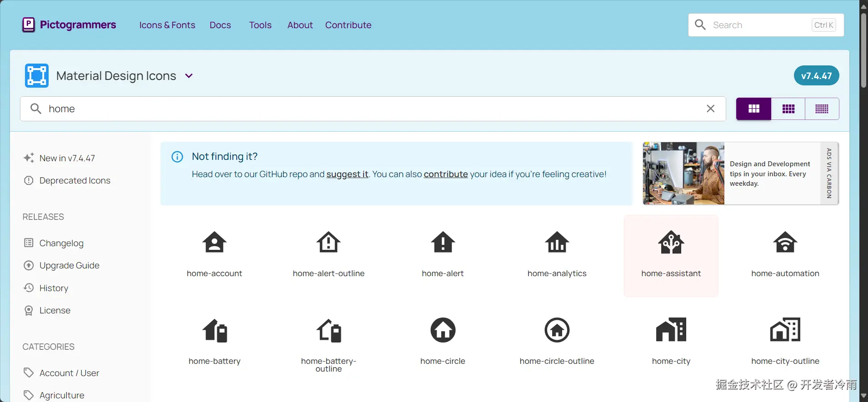
Task: Open the Design and Development ad image
Action: pos(683,174)
